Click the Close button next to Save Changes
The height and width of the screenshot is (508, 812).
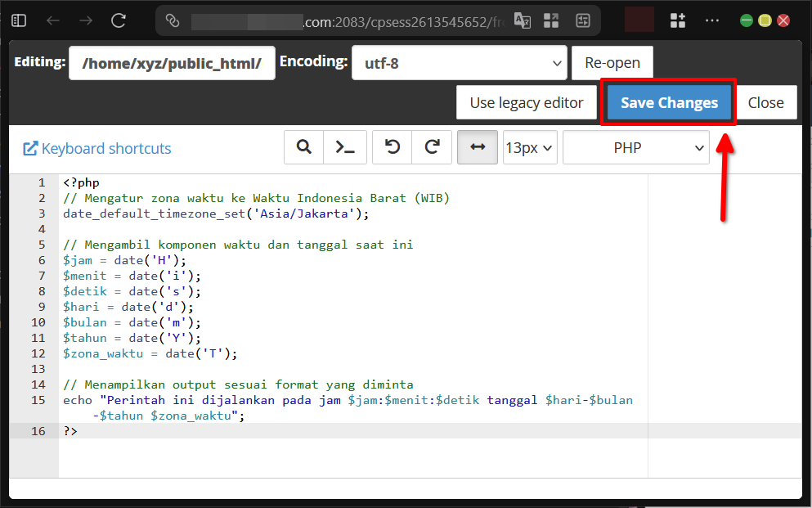[765, 102]
